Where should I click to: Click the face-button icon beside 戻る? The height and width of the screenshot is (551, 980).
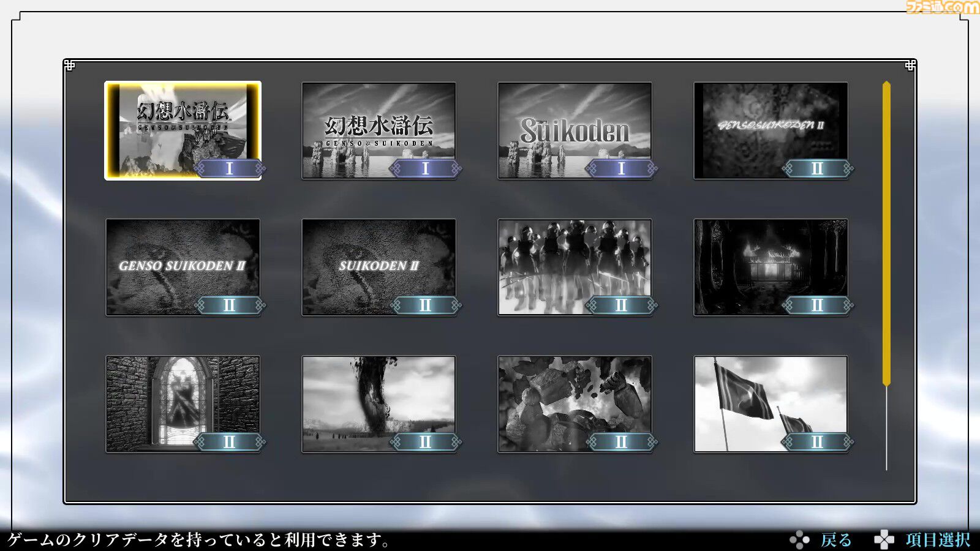[799, 540]
